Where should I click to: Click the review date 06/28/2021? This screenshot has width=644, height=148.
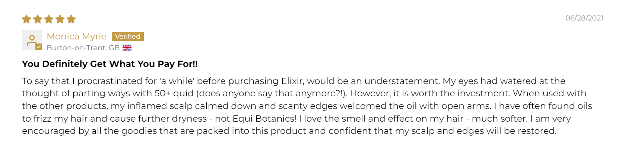pyautogui.click(x=584, y=18)
